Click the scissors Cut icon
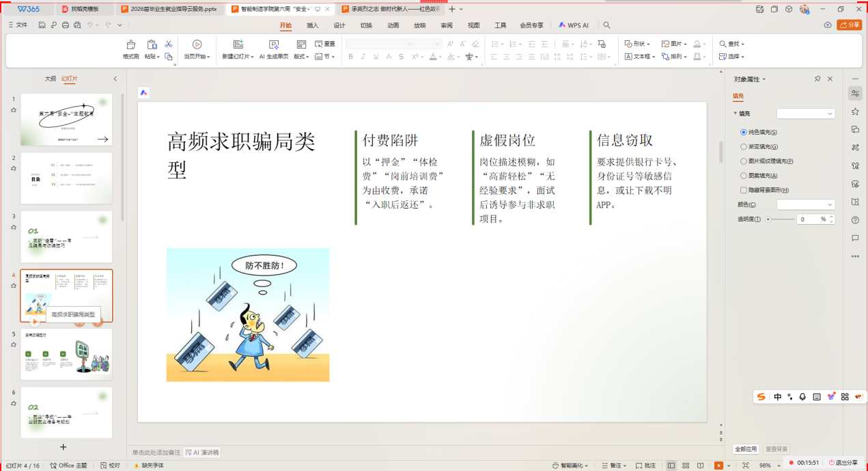The height and width of the screenshot is (471, 868). 169,44
